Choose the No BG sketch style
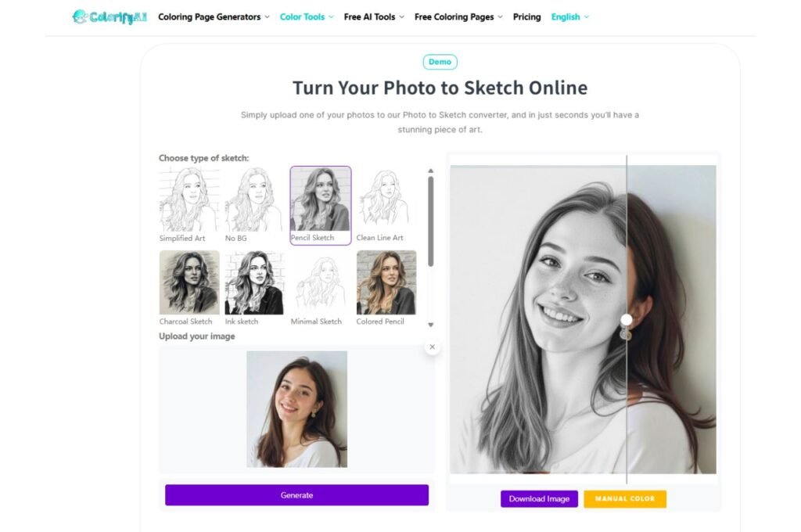 point(254,199)
